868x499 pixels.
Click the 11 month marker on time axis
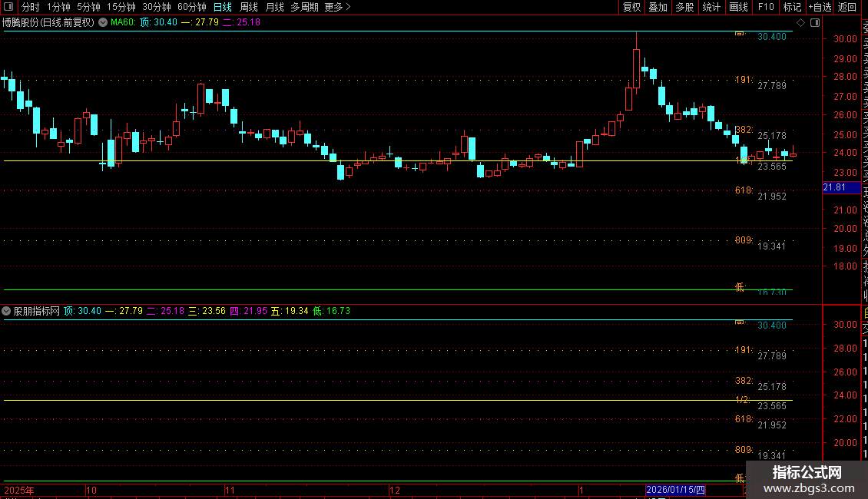(230, 490)
